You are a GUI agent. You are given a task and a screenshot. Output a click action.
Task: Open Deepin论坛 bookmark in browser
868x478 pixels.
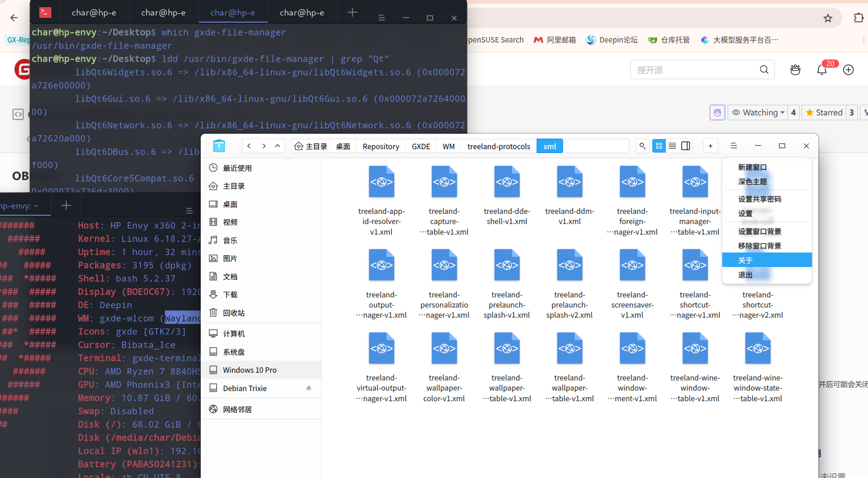click(x=612, y=40)
